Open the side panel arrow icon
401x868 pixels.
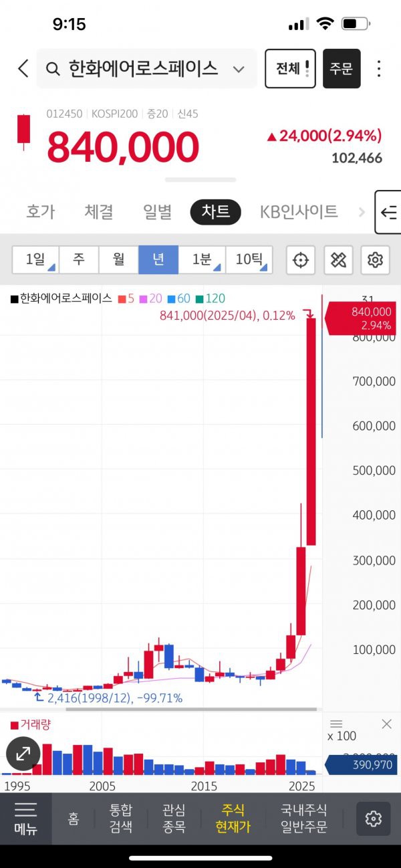[x=388, y=213]
